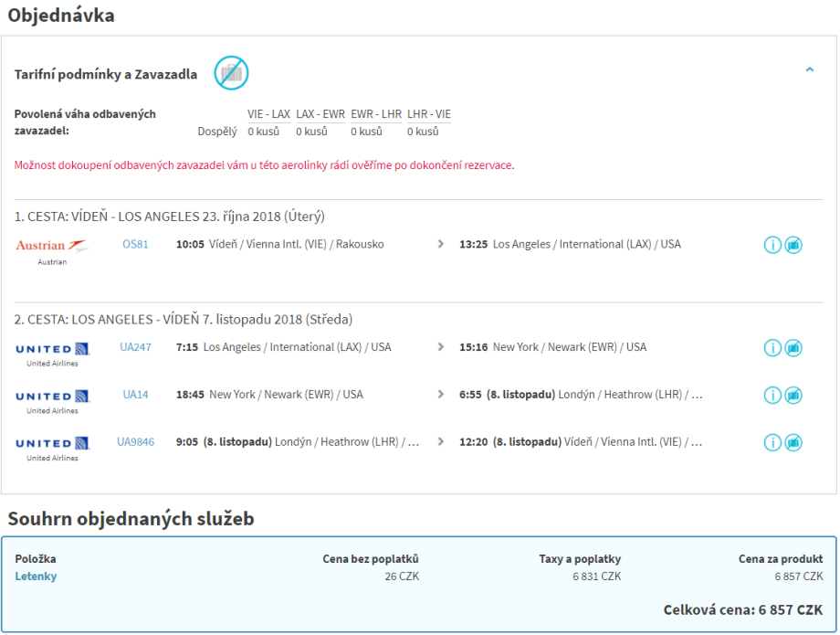Open flight number OS81 link
The width and height of the screenshot is (840, 635).
pos(135,245)
